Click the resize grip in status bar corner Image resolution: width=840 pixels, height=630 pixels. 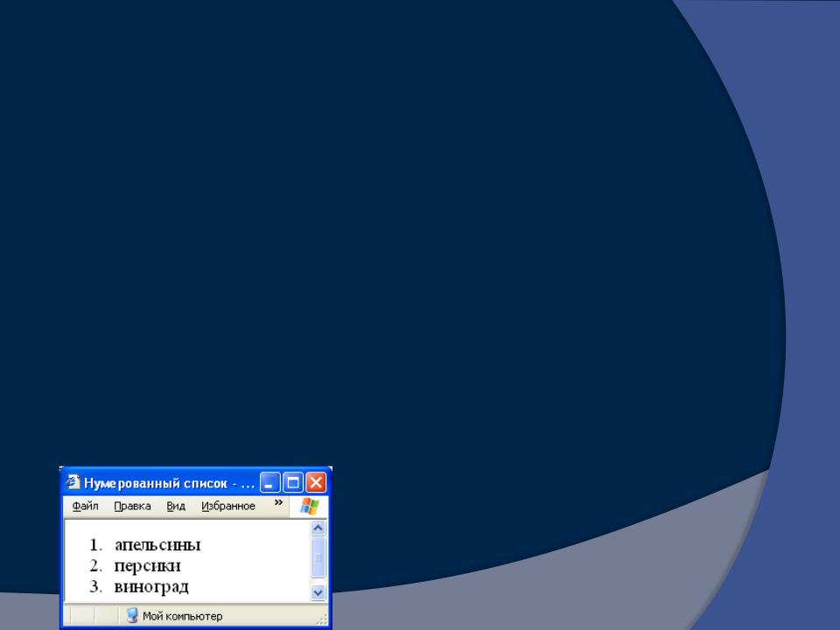click(321, 619)
